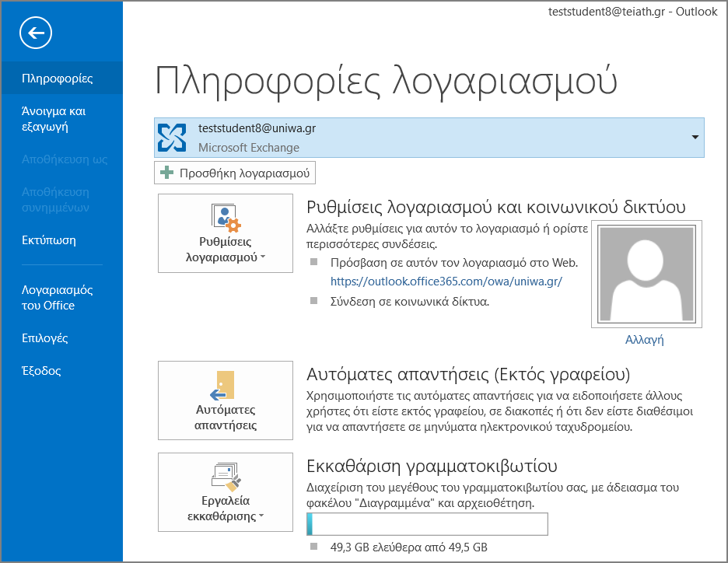Screen dimensions: 728x563
Task: Click Πρόσβαση σε αυτόν τον λογαριασμό στο Web text
Action: click(x=454, y=263)
